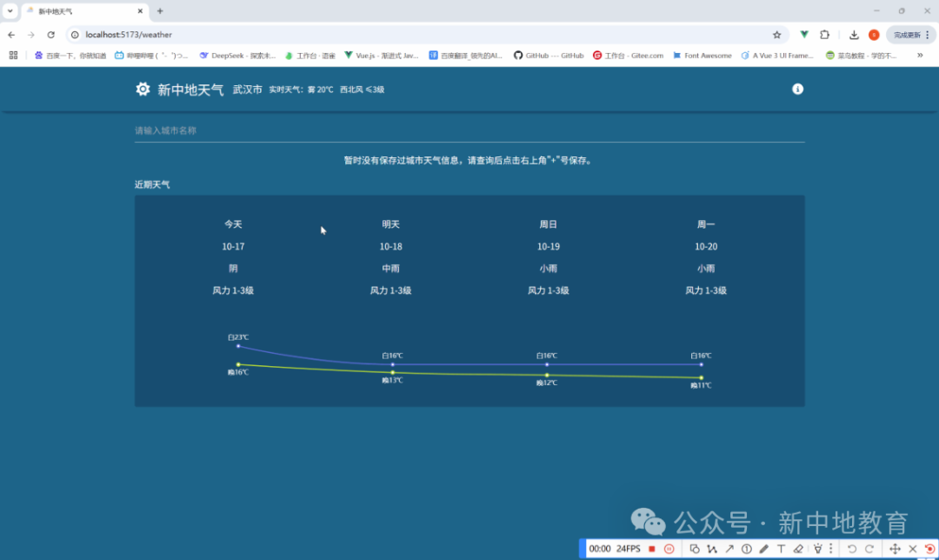
Task: Reload the weather page
Action: [x=51, y=35]
